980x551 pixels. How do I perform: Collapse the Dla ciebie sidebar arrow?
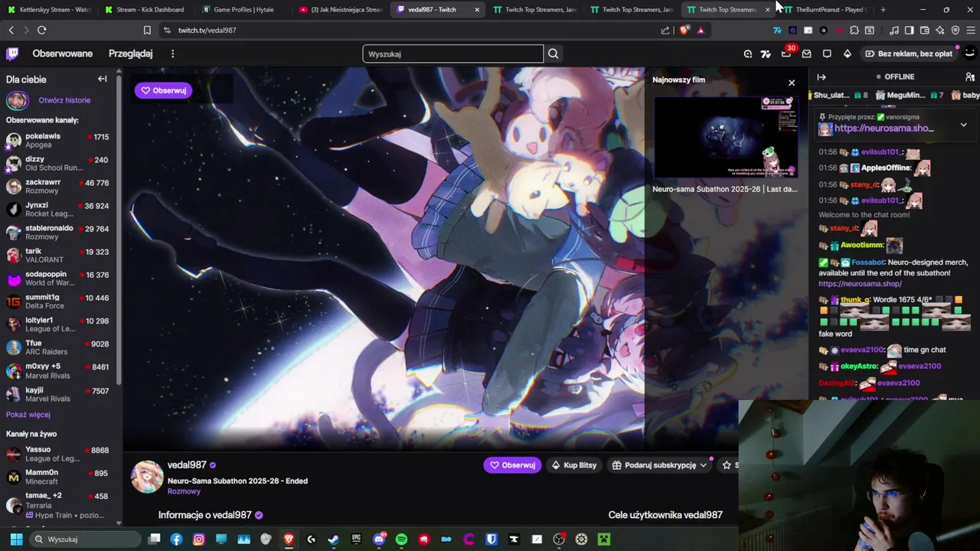tap(102, 79)
